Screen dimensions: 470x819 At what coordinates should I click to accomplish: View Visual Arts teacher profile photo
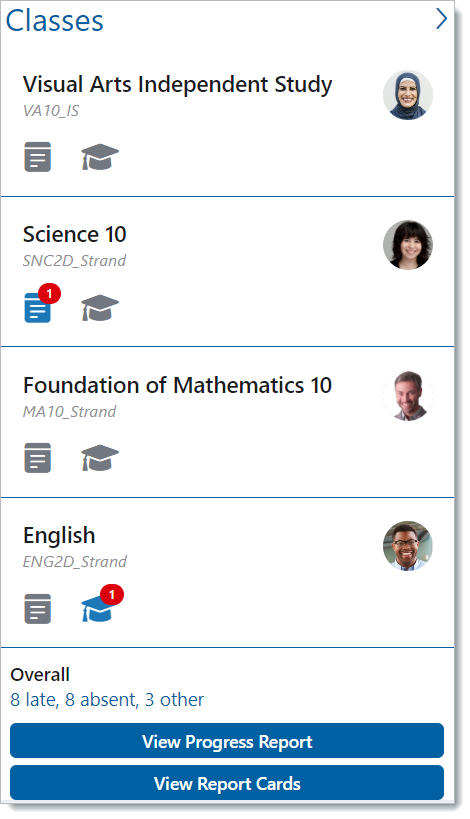(408, 95)
